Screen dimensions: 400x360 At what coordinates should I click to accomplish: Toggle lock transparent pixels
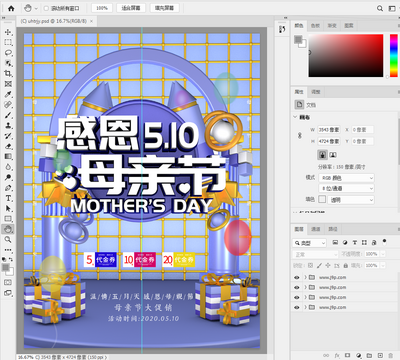[310, 265]
